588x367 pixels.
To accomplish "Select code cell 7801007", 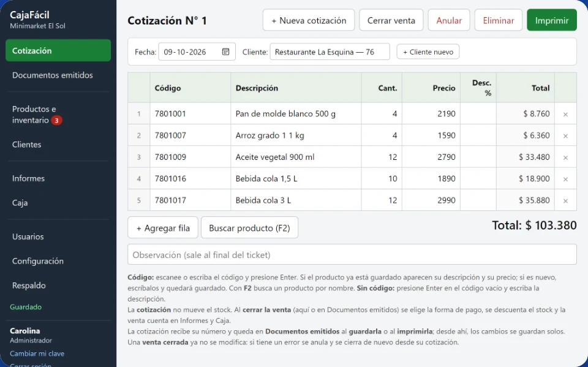I will 190,135.
